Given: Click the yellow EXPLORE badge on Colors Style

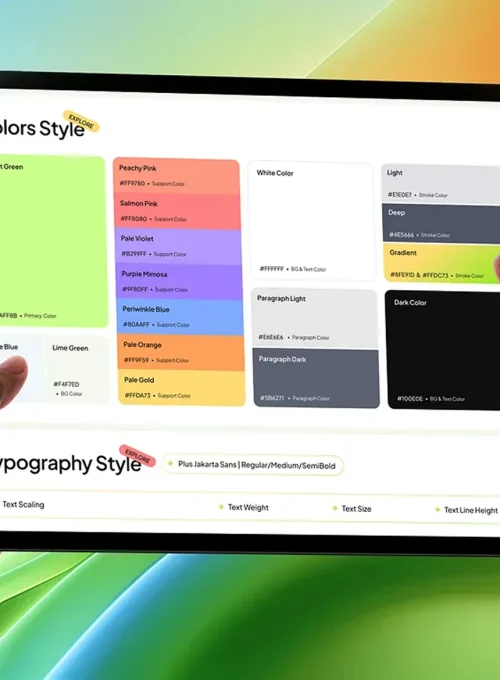Looking at the screenshot, I should pyautogui.click(x=81, y=121).
